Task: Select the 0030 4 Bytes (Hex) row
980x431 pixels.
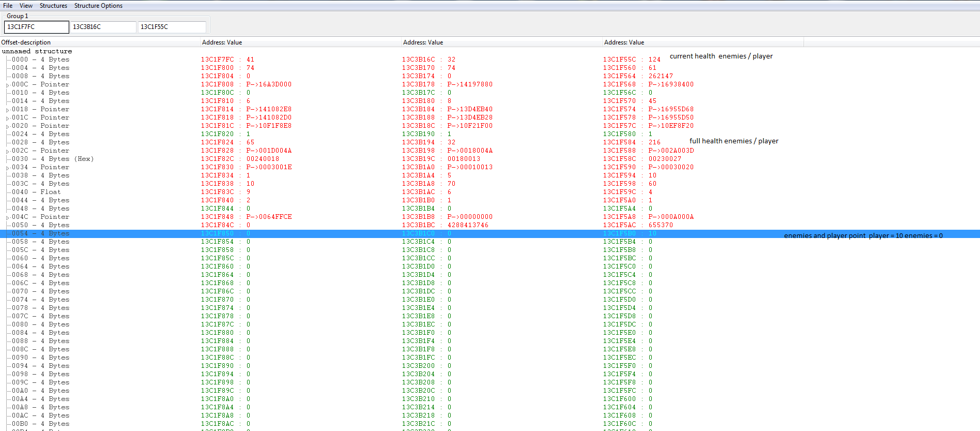Action: [x=53, y=159]
